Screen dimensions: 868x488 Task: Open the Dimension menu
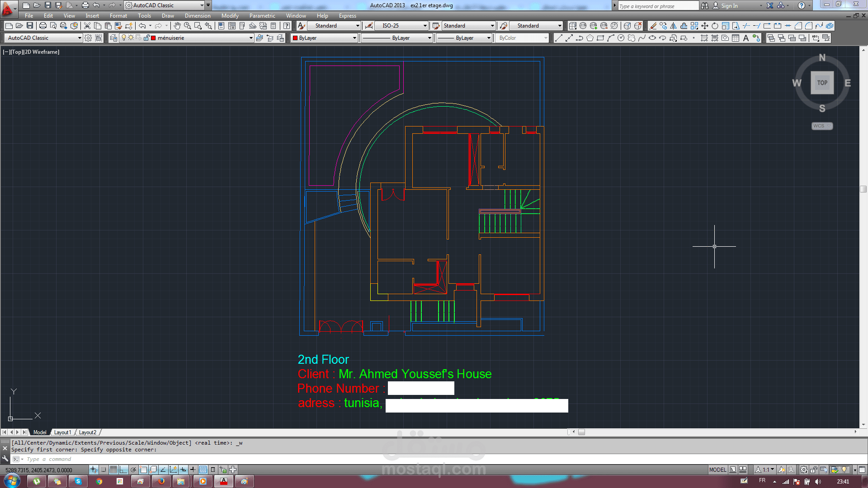pyautogui.click(x=198, y=16)
